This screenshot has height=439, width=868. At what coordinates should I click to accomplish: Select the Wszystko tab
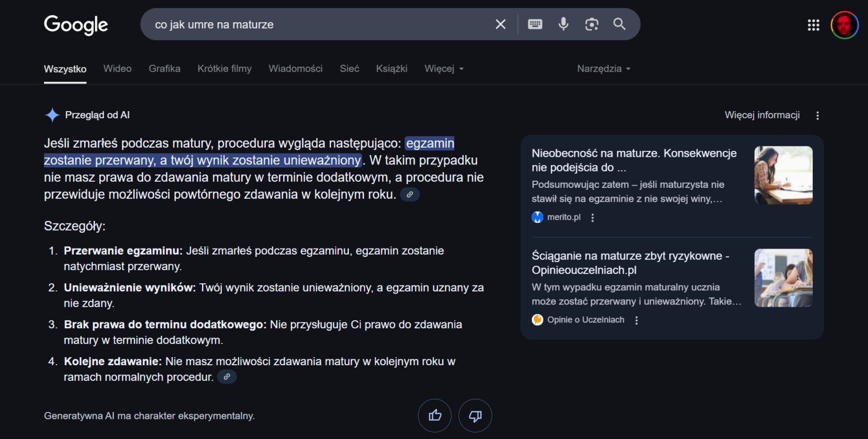[65, 69]
